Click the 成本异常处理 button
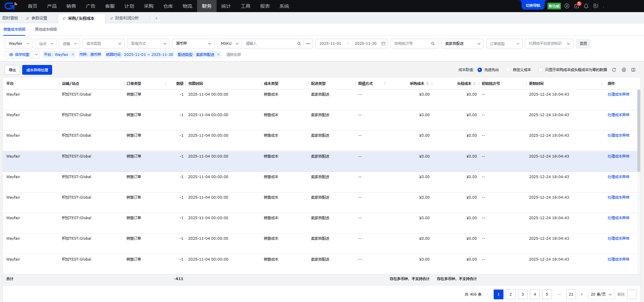Screen dimensions: 644x302 (37, 70)
